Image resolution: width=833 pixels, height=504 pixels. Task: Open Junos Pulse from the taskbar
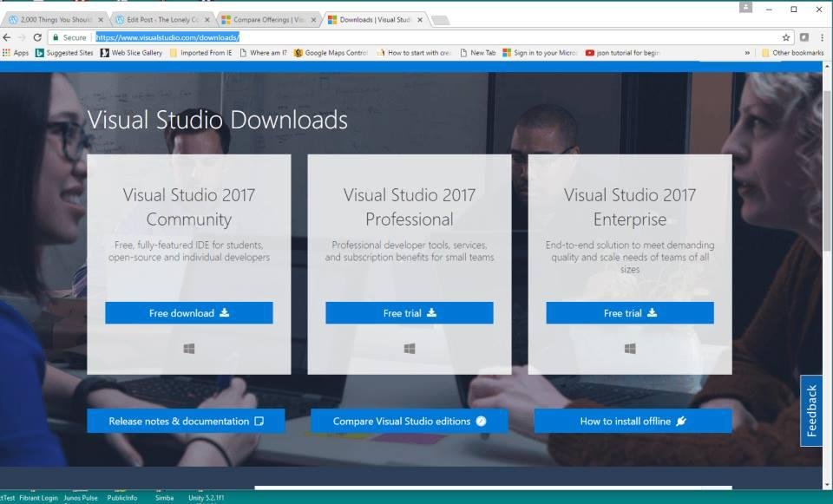[81, 498]
